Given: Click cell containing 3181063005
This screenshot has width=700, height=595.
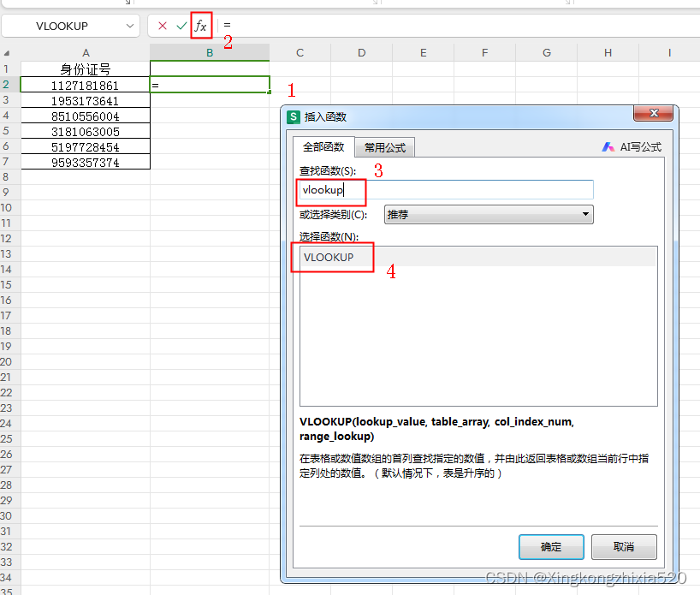Looking at the screenshot, I should 86,131.
